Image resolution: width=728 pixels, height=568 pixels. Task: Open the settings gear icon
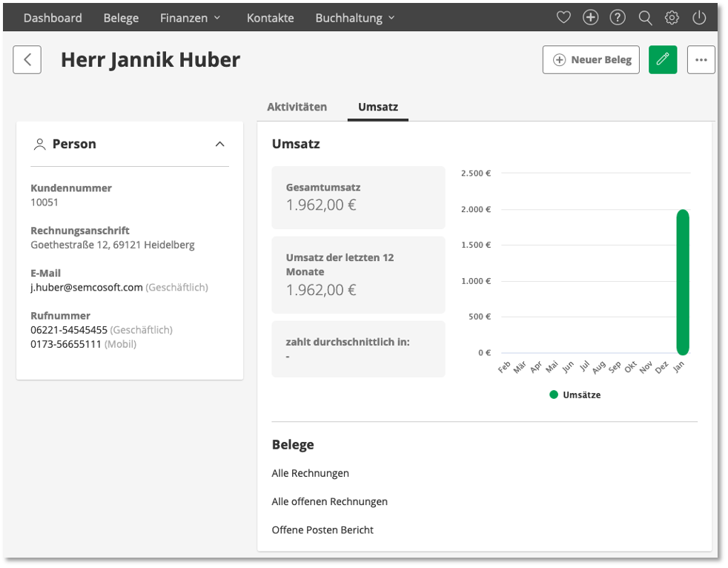pyautogui.click(x=672, y=18)
